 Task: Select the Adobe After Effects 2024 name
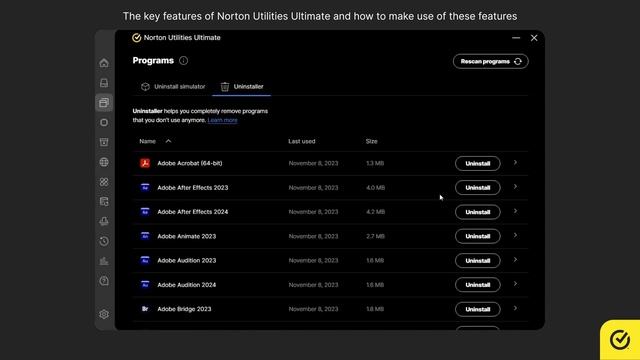tap(193, 212)
